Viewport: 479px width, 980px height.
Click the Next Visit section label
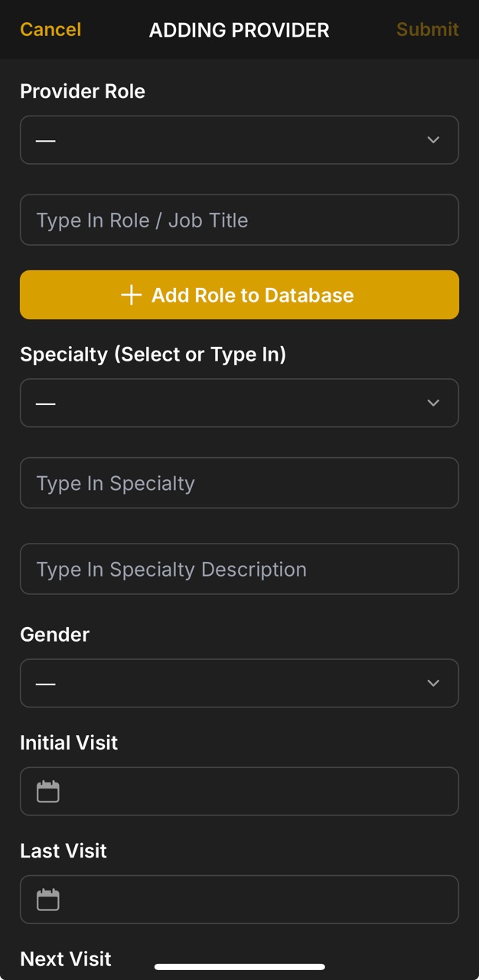pos(65,958)
